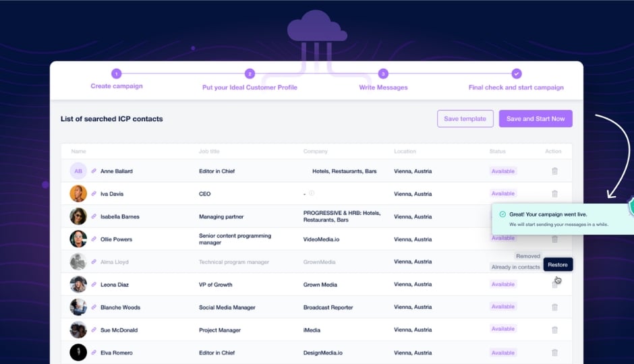Sort by the Name column header
Screen dimensions: 634x364
78,151
